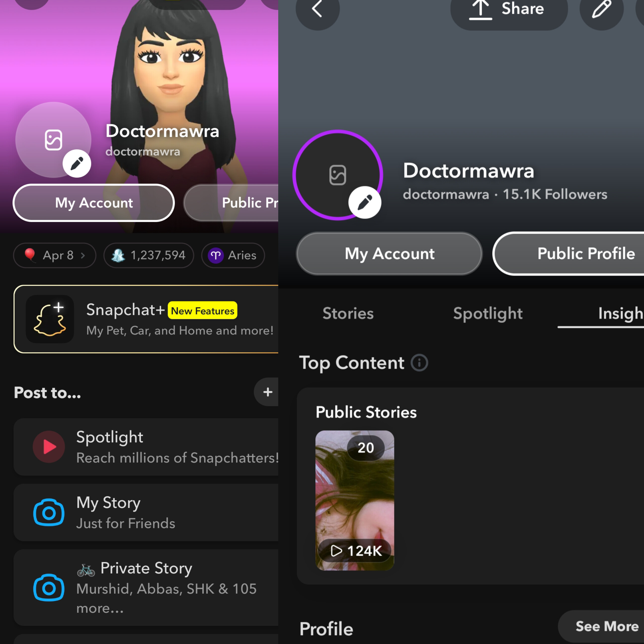Open the cut-off Public Profile button, left screen
Viewport: 644px width, 644px height.
pos(231,203)
